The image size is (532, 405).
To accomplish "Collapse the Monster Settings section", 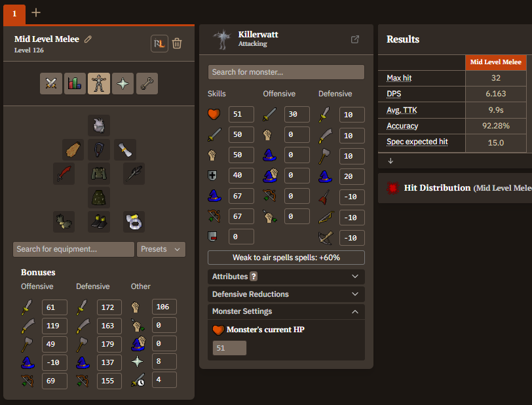I will tap(286, 311).
